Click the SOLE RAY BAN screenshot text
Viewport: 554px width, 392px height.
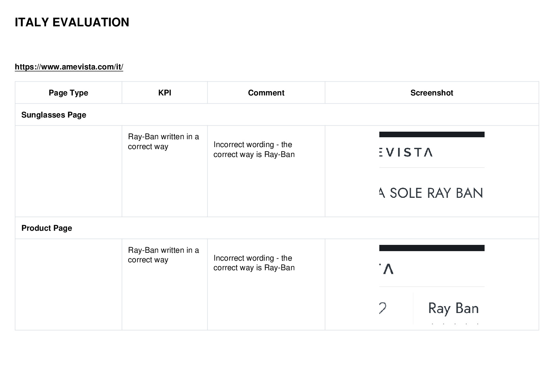pos(431,193)
